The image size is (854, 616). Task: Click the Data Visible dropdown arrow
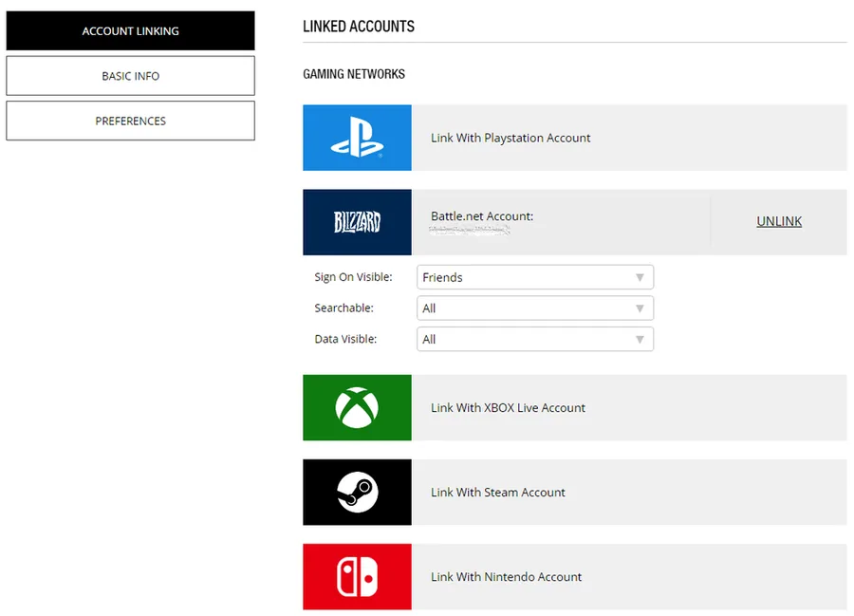click(x=640, y=340)
